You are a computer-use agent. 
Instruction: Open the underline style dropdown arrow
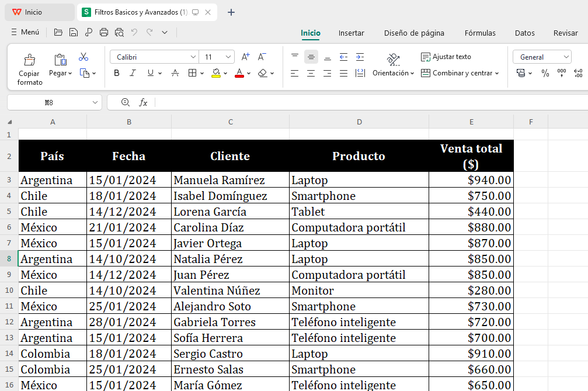click(x=160, y=73)
